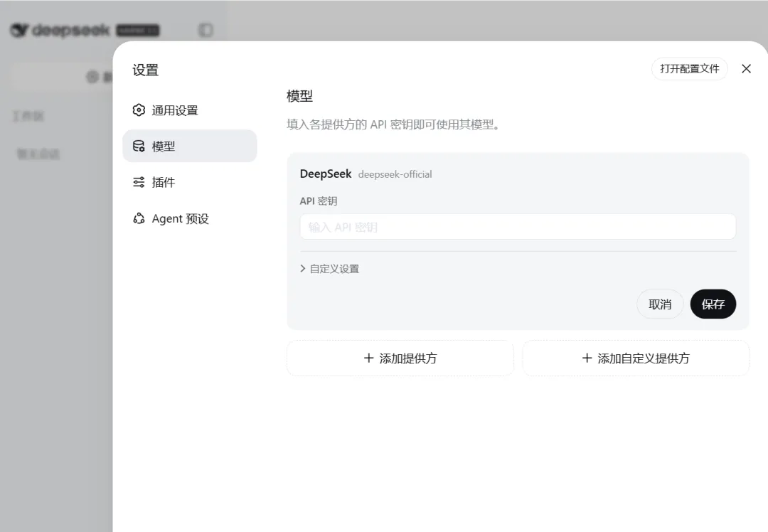The width and height of the screenshot is (768, 532).
Task: Click the 取消 button
Action: pyautogui.click(x=659, y=304)
